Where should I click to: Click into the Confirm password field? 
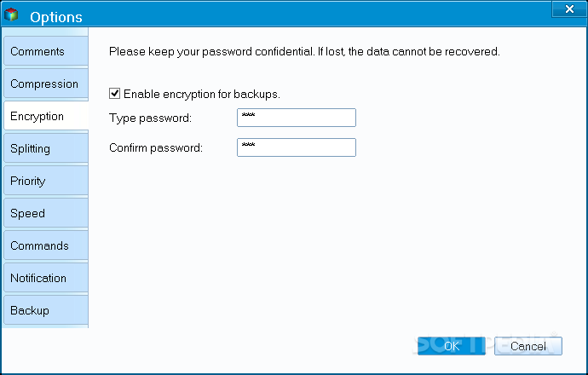(x=296, y=147)
